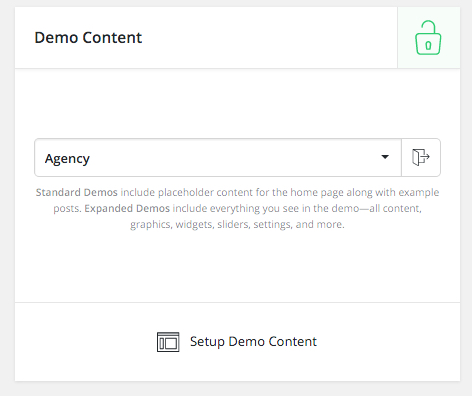Click the Setup Demo Content button
Screen dimensions: 472x396
point(237,342)
